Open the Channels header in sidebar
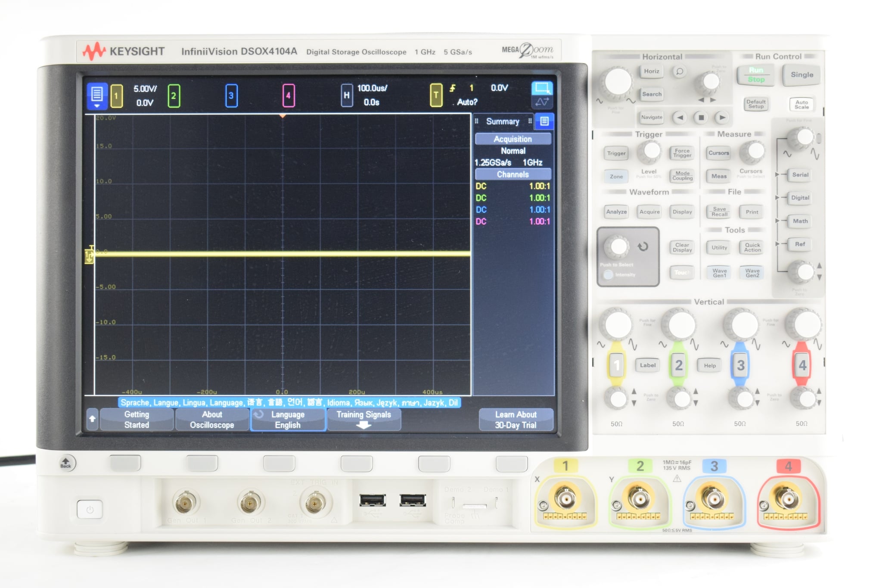The width and height of the screenshot is (882, 588). (x=513, y=174)
